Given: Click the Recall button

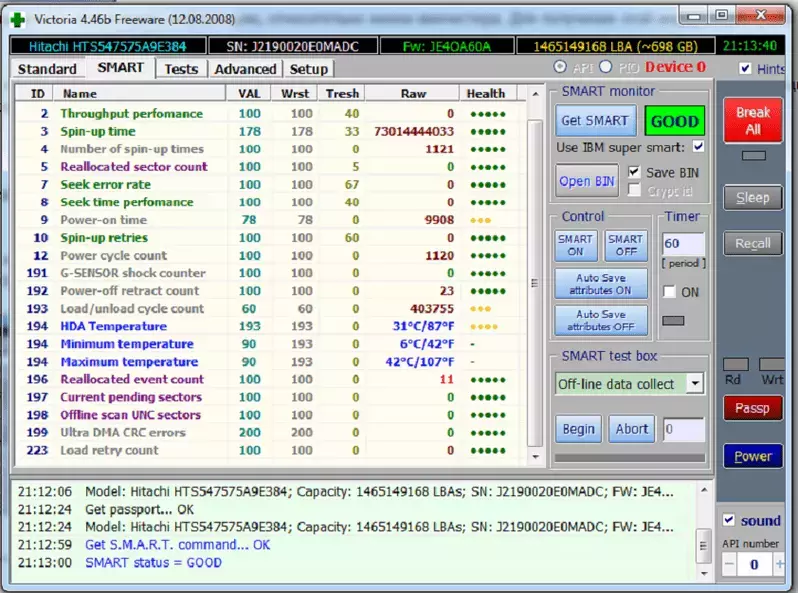Looking at the screenshot, I should click(753, 243).
